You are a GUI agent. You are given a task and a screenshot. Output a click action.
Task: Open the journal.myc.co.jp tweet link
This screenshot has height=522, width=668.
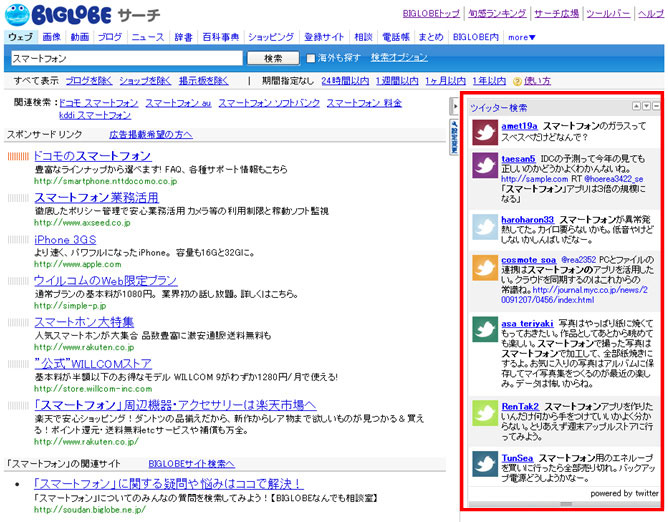[574, 295]
